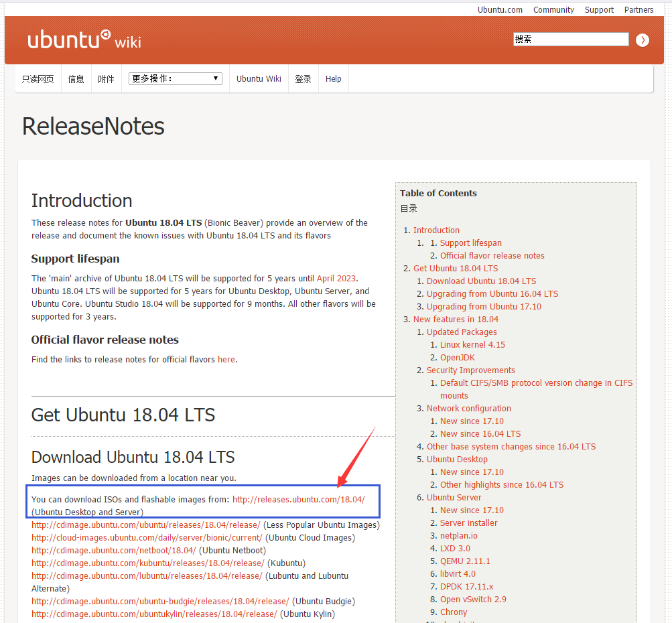
Task: Click the search go arrow button
Action: click(x=642, y=40)
